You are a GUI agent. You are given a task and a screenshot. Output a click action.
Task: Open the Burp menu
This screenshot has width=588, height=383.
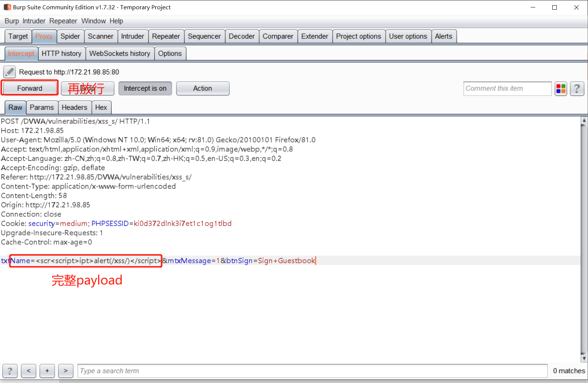(12, 21)
